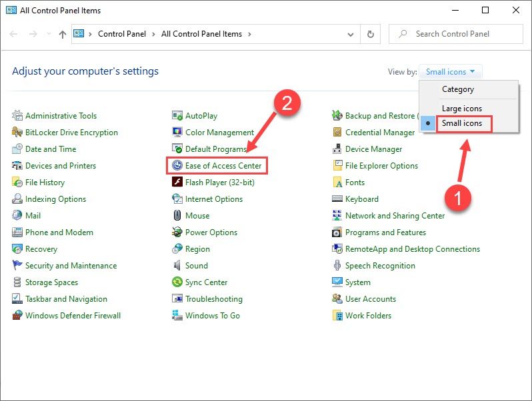Open the Power Options link
This screenshot has height=401, width=532.
pos(211,232)
